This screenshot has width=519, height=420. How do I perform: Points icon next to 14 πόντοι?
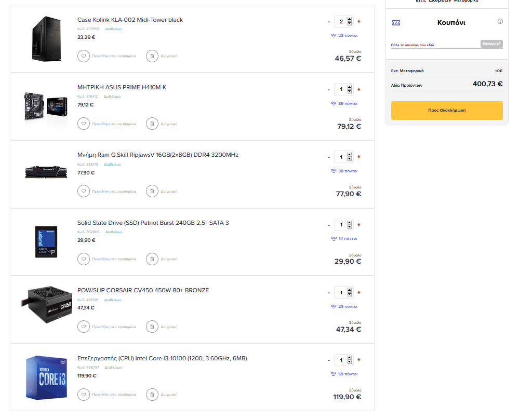pyautogui.click(x=334, y=238)
